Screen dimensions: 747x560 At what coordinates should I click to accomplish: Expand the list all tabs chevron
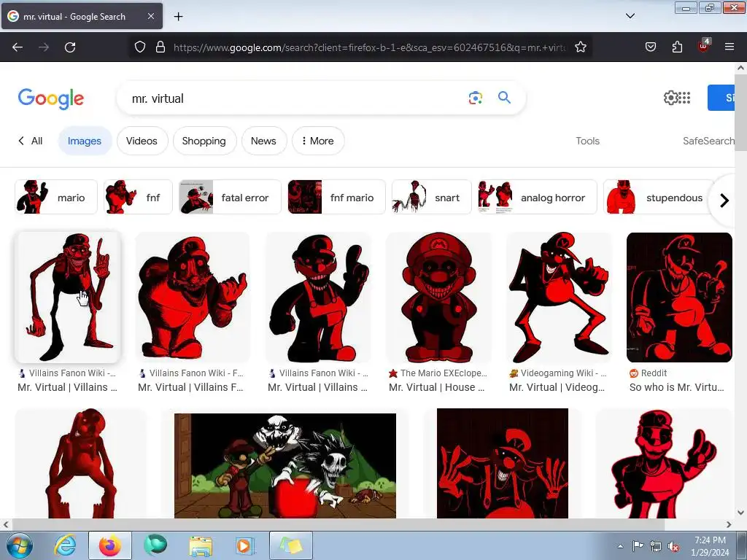pos(630,16)
